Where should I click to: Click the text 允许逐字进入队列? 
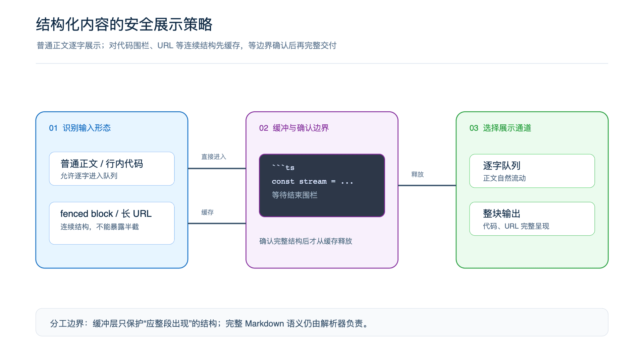point(89,176)
